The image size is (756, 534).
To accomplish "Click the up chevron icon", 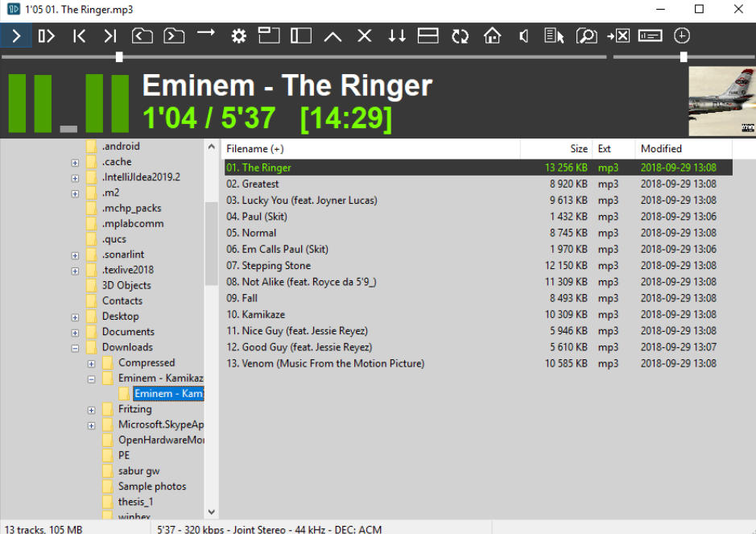I will 333,37.
